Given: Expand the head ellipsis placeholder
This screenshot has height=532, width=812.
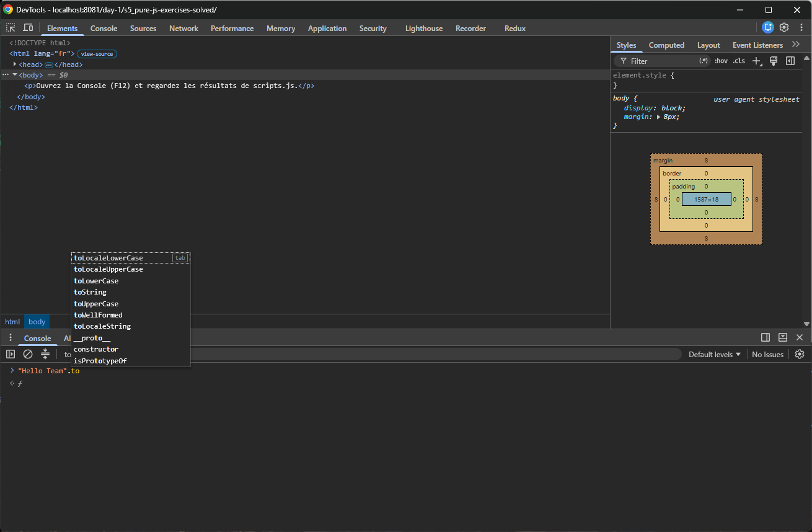Looking at the screenshot, I should tap(49, 64).
